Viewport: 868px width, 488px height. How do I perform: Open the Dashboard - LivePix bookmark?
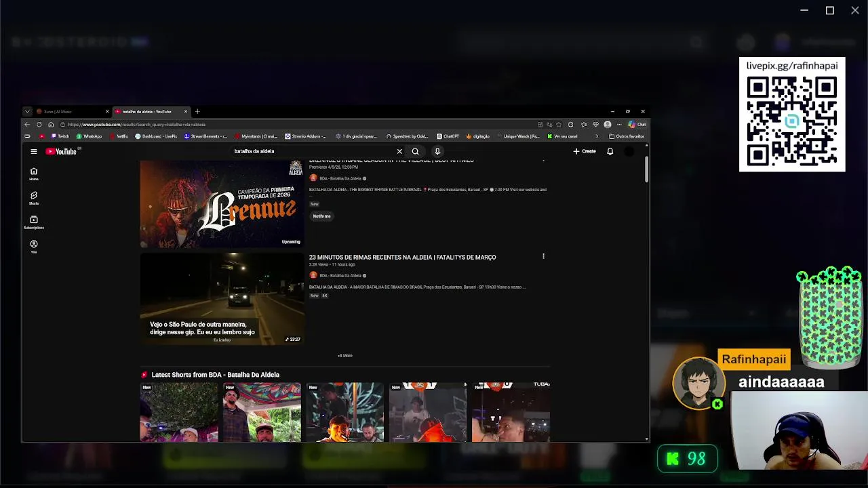tap(157, 136)
